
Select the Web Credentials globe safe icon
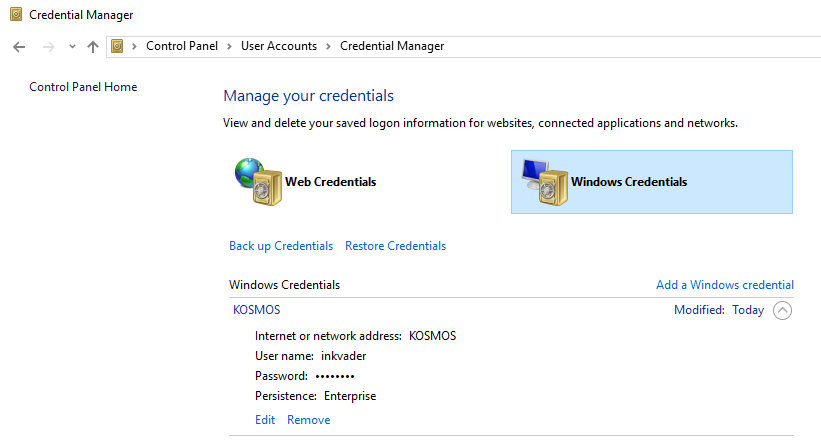point(258,182)
